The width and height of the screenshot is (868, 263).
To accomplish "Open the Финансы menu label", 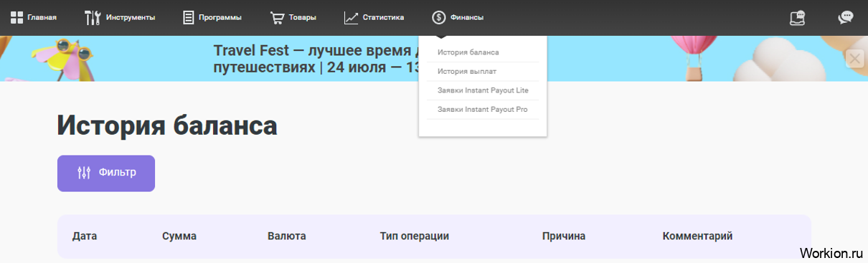I will pos(467,17).
